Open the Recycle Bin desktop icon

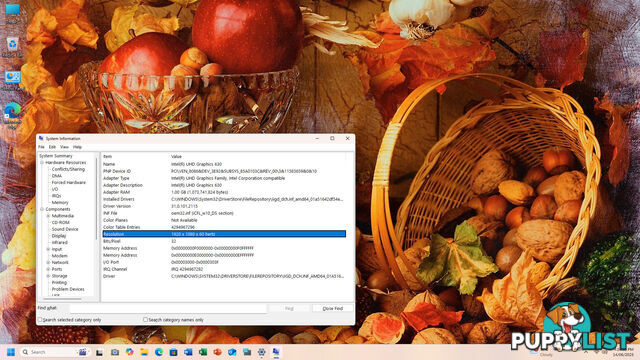pos(12,46)
